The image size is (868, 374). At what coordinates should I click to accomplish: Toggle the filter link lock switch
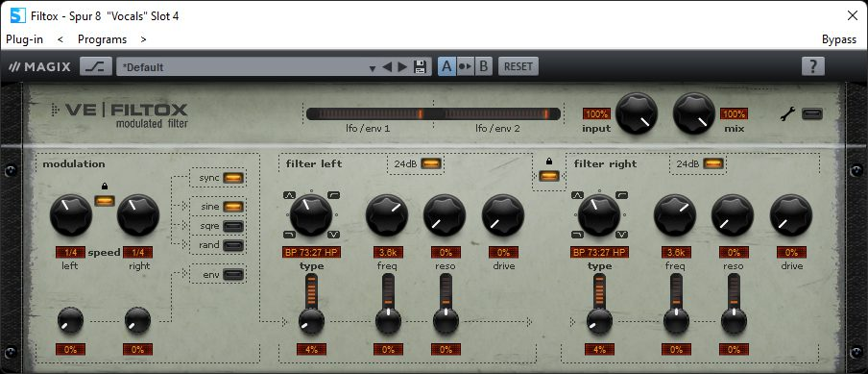(549, 176)
